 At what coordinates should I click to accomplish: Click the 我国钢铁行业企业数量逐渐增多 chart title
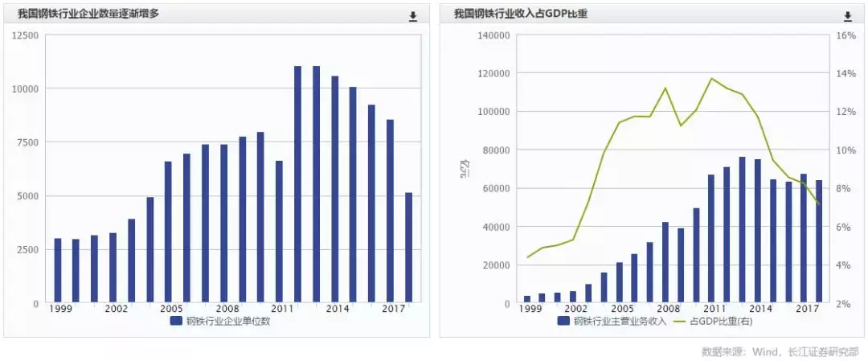pyautogui.click(x=88, y=14)
